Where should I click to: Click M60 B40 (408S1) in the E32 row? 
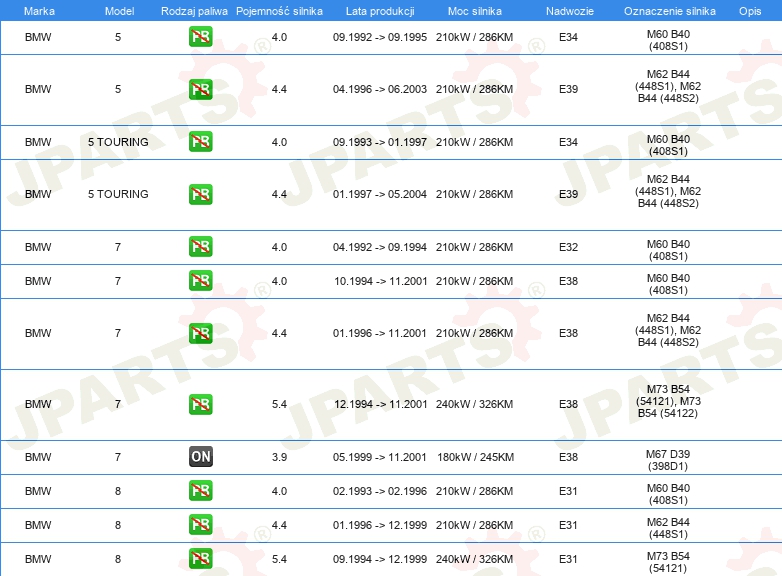[668, 250]
